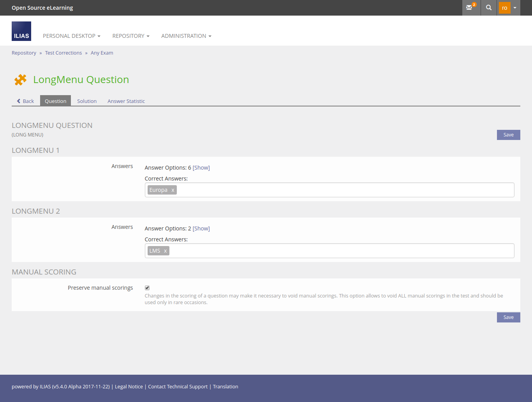Expand the user account dropdown arrow
The image size is (532, 402).
[515, 8]
